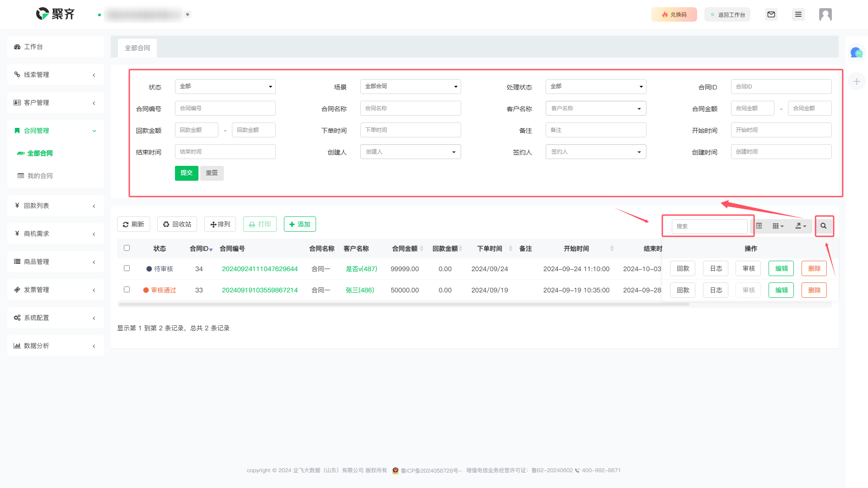The width and height of the screenshot is (868, 488).
Task: Open the 回收站 button
Action: [x=177, y=224]
